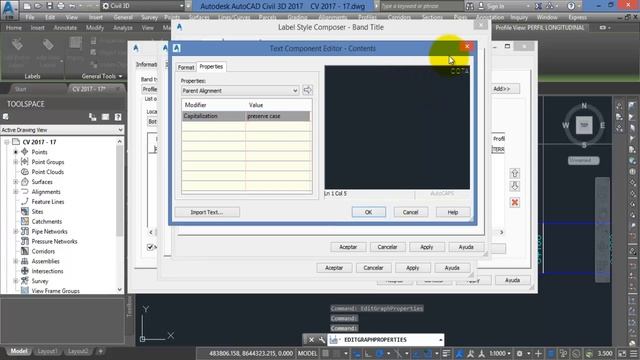Click the Intersections icon in Toolspace
Viewport: 640px width, 360px height.
(x=24, y=271)
